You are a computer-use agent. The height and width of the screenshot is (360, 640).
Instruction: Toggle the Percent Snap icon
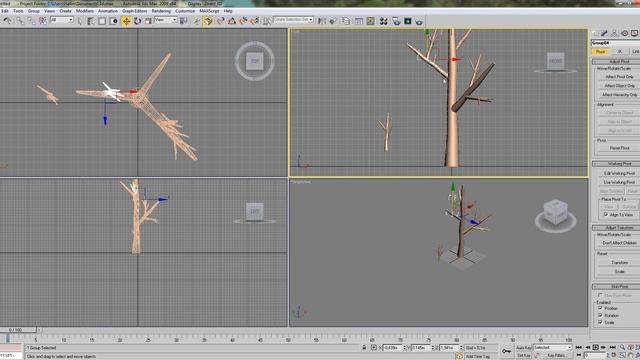(x=243, y=21)
